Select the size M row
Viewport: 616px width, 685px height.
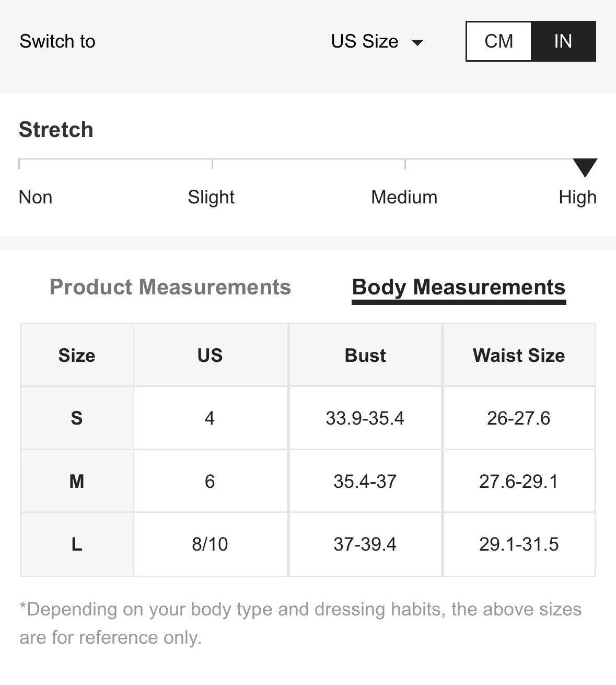308,481
